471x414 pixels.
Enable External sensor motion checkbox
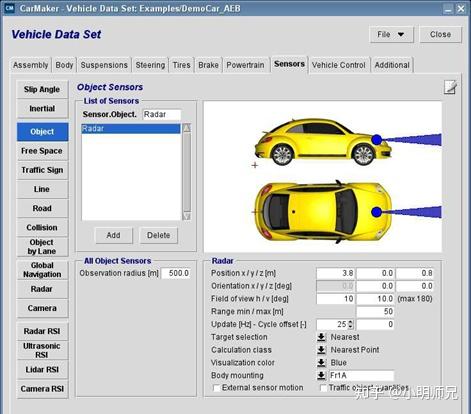[x=216, y=388]
